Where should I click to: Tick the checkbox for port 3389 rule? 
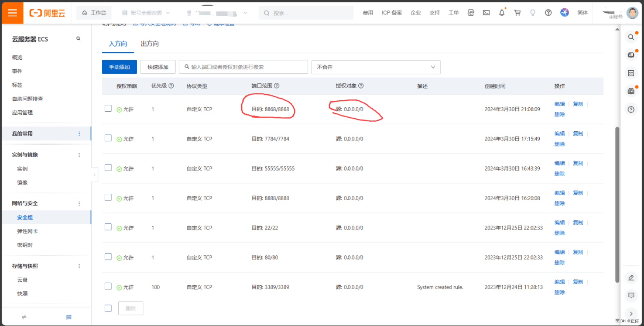click(x=108, y=286)
